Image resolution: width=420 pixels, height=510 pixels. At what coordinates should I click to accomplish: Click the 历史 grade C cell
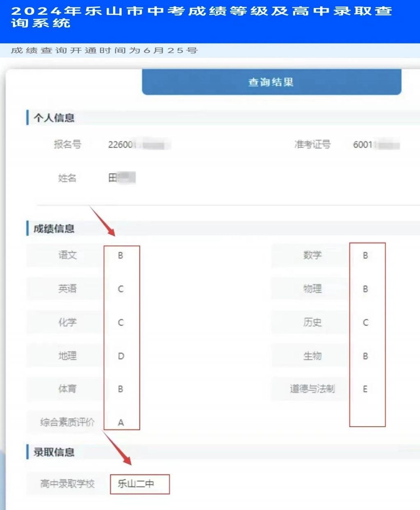(x=365, y=322)
